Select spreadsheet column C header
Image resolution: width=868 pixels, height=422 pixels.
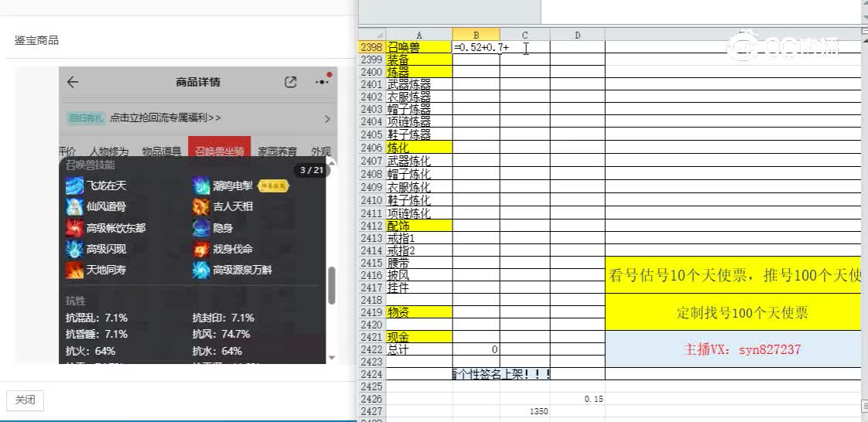525,35
